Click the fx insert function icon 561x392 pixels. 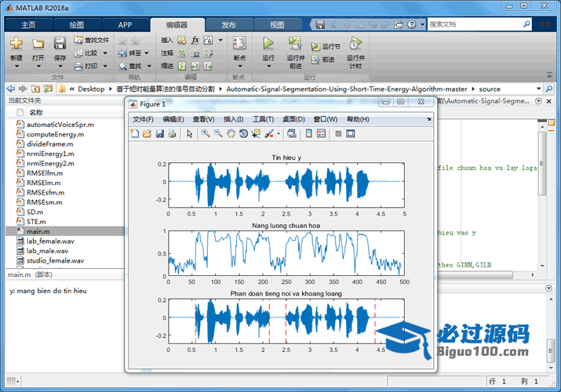click(195, 40)
